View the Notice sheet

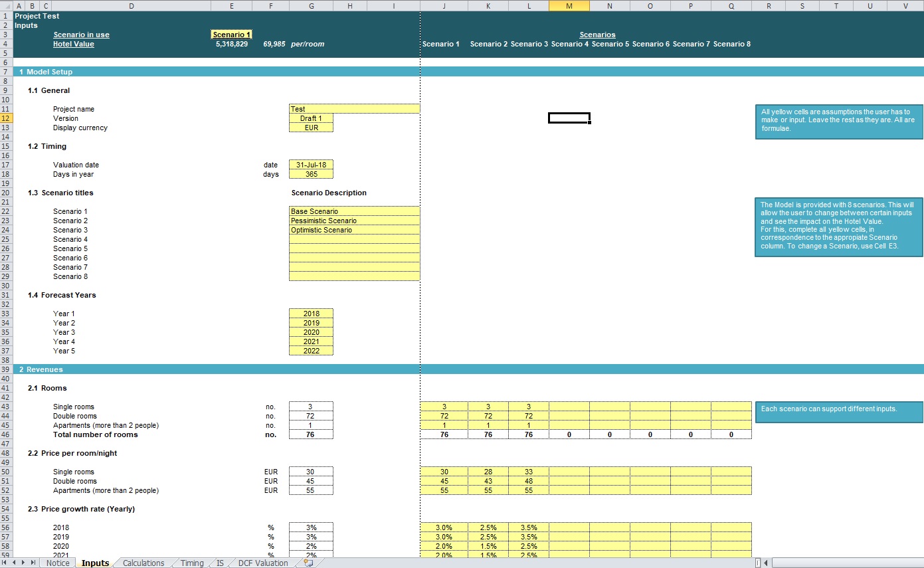click(57, 563)
